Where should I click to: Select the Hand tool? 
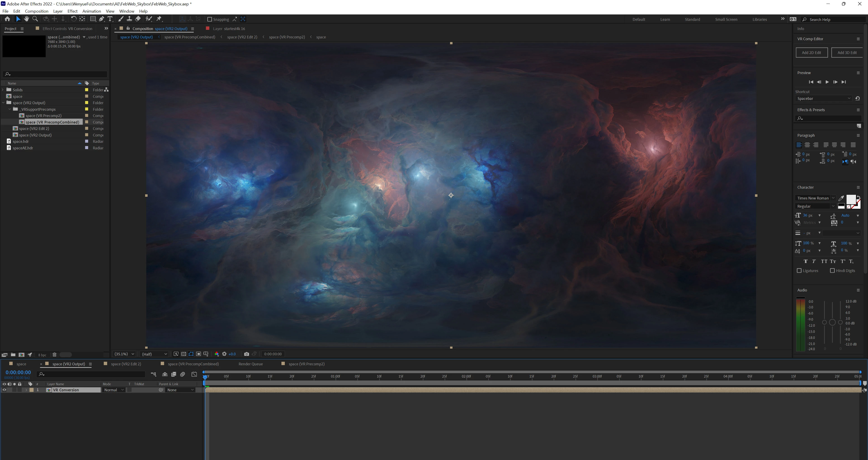coord(26,19)
